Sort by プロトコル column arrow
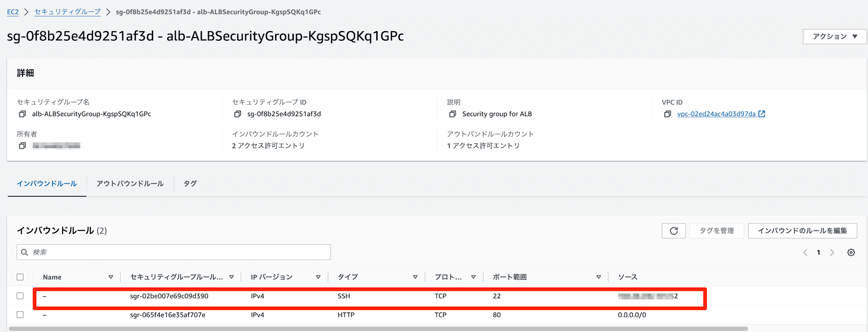Viewport: 868px width, 332px height. click(x=473, y=277)
